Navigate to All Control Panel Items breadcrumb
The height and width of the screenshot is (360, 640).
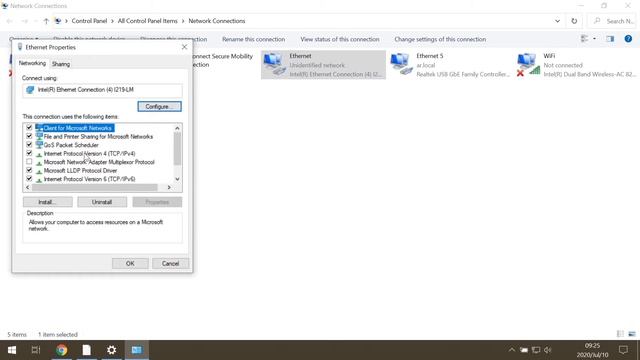(148, 21)
